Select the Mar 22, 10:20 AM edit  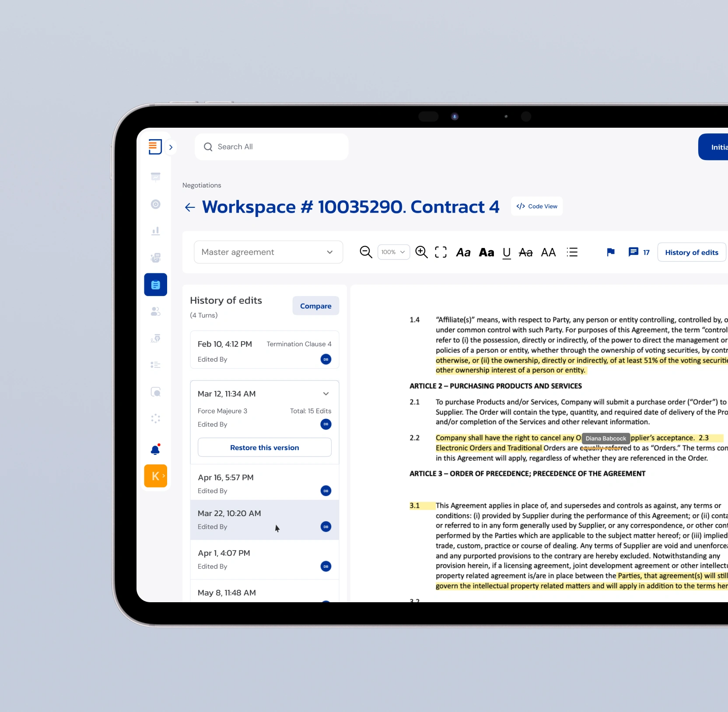tap(265, 520)
